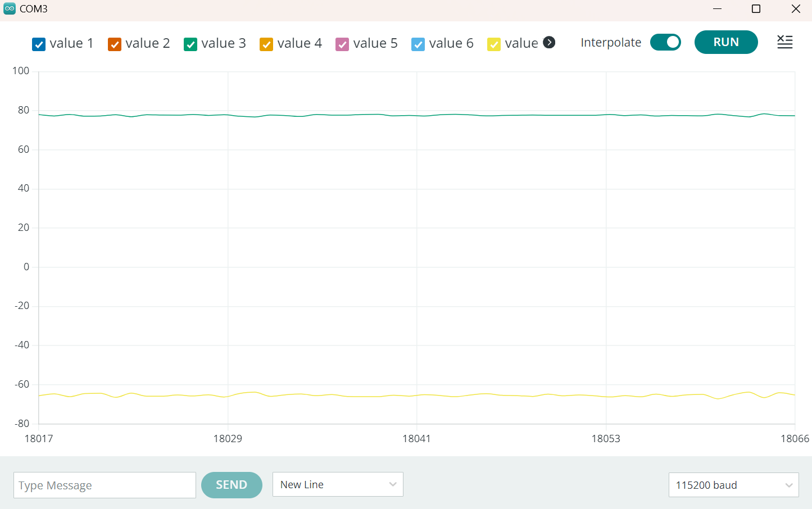Click the y-axis tick label -80
The height and width of the screenshot is (509, 812).
click(22, 424)
